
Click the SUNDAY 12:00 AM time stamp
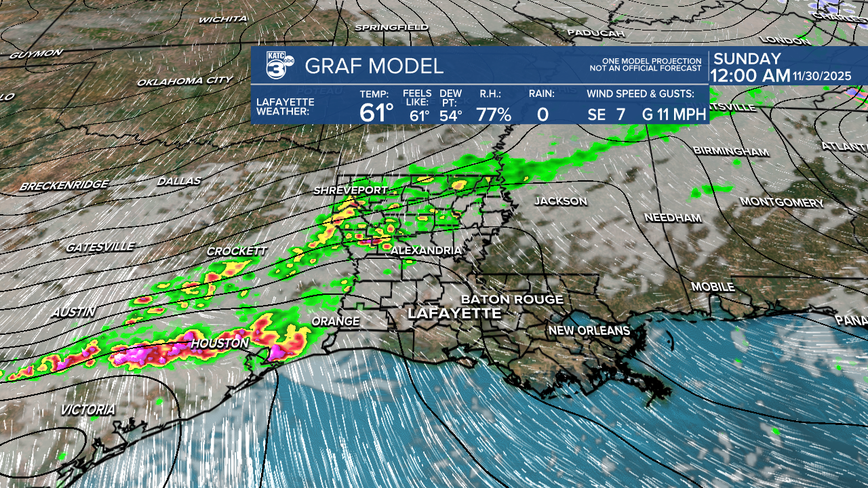(x=750, y=68)
